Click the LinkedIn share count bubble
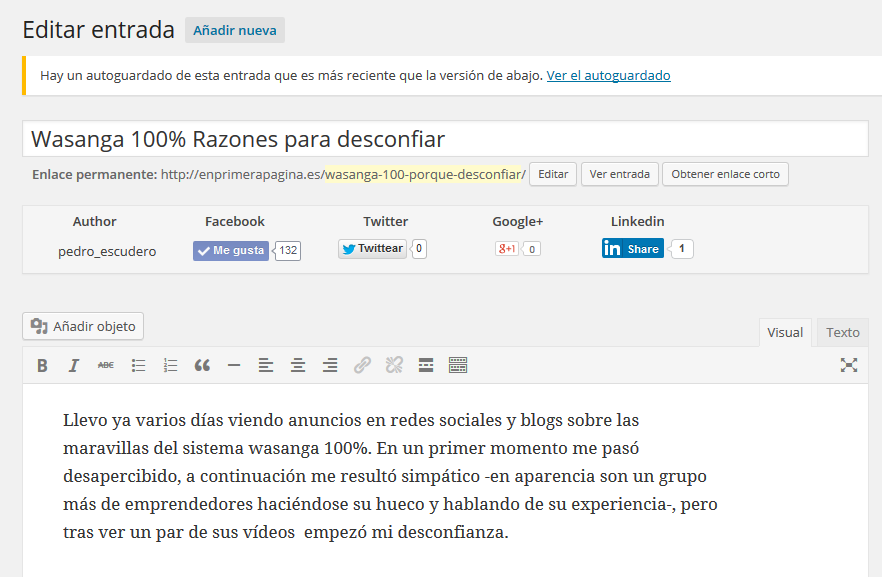Image resolution: width=882 pixels, height=577 pixels. pyautogui.click(x=682, y=249)
